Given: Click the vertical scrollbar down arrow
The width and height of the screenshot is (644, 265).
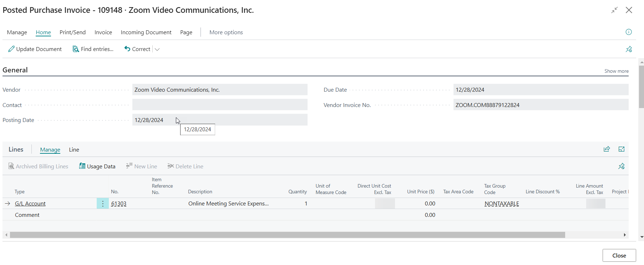Looking at the screenshot, I should pyautogui.click(x=642, y=237).
